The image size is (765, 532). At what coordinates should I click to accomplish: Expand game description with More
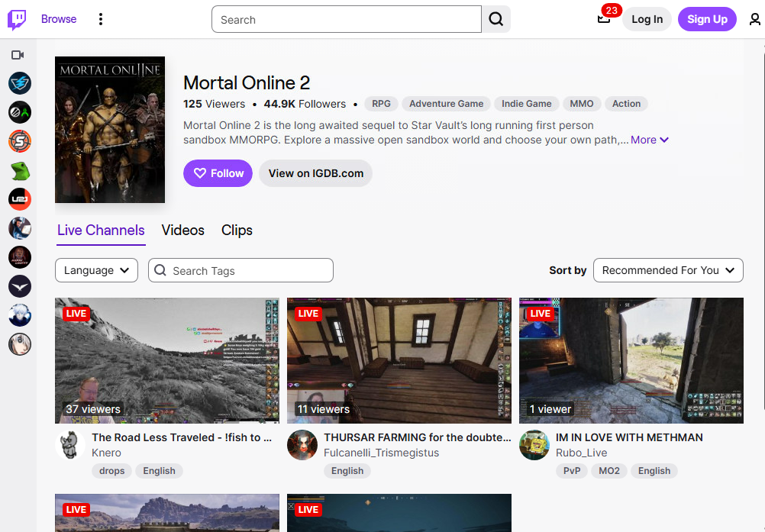click(x=650, y=140)
